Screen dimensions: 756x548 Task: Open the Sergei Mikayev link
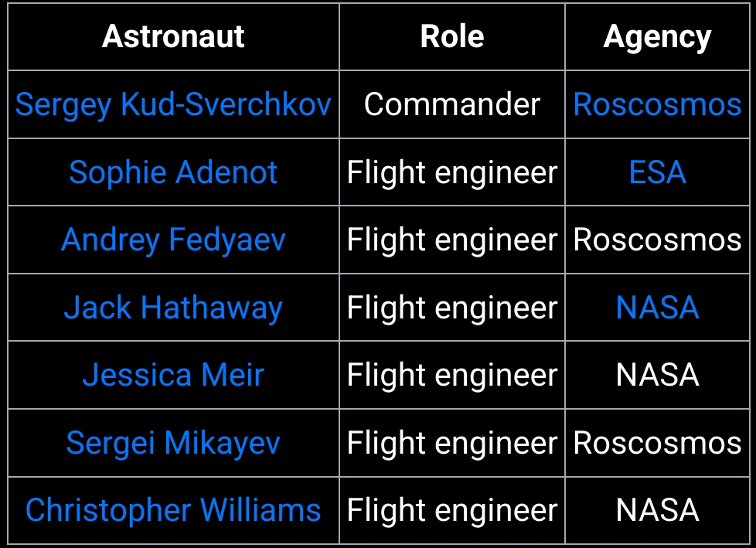coord(173,442)
